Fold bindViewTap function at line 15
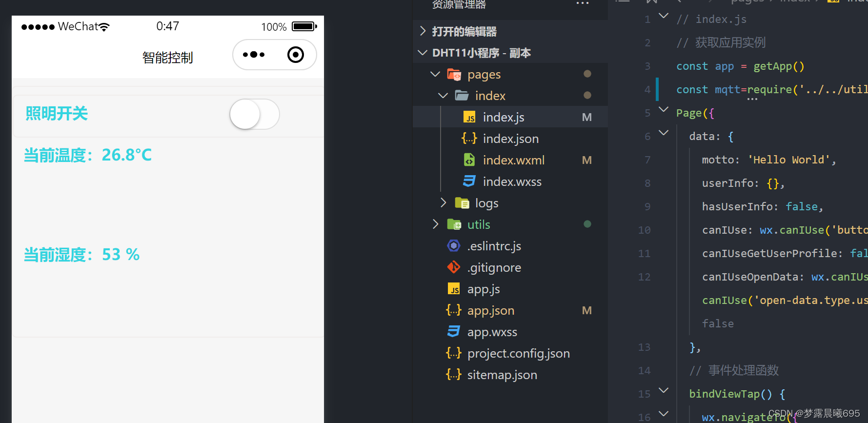This screenshot has width=868, height=423. tap(664, 390)
